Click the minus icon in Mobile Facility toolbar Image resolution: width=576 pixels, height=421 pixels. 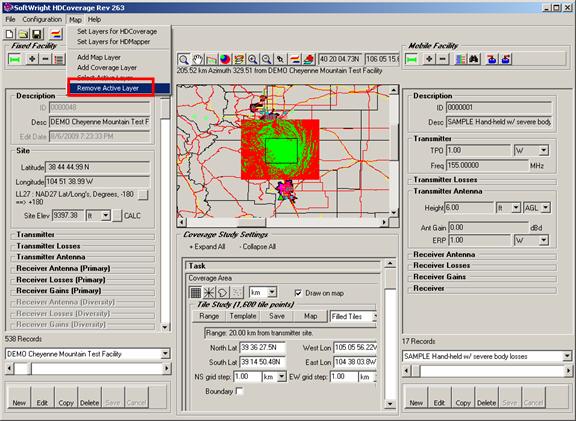coord(443,59)
